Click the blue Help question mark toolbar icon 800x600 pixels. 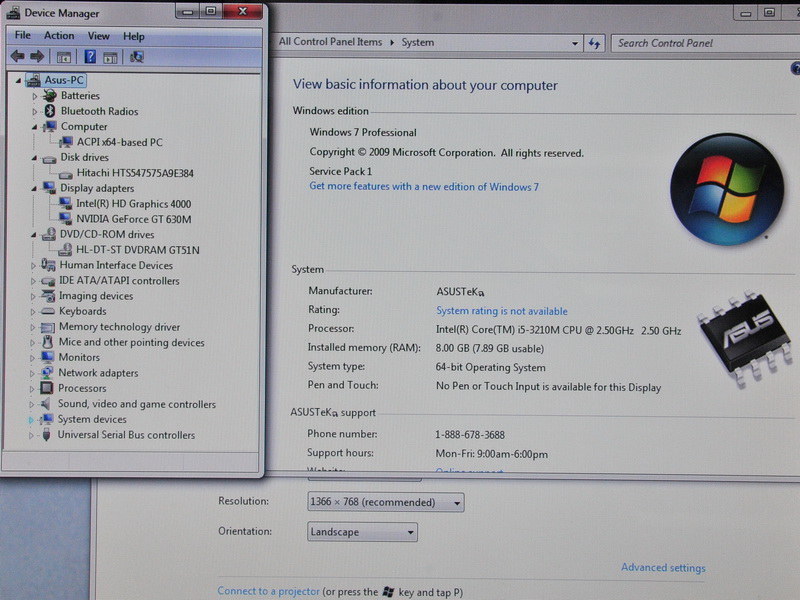(90, 57)
